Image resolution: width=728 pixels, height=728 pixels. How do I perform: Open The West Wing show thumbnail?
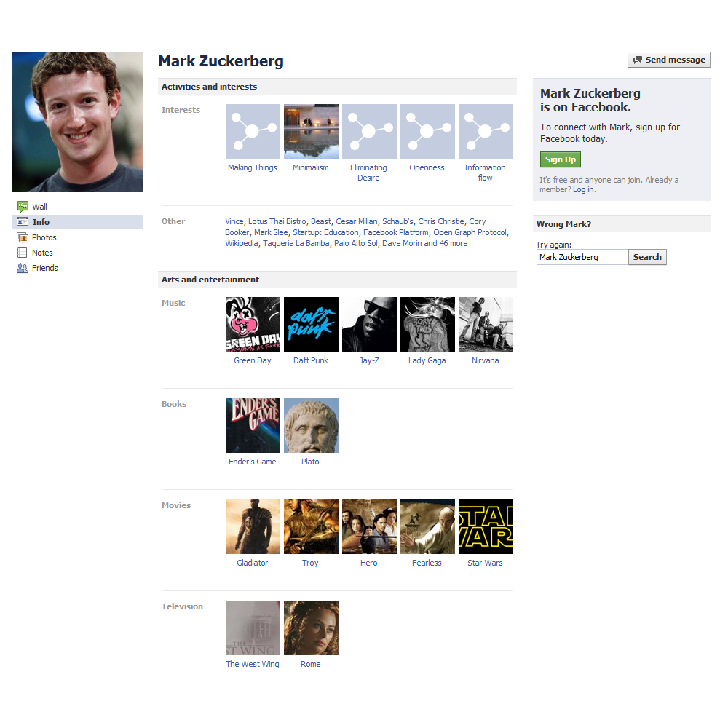pyautogui.click(x=253, y=628)
